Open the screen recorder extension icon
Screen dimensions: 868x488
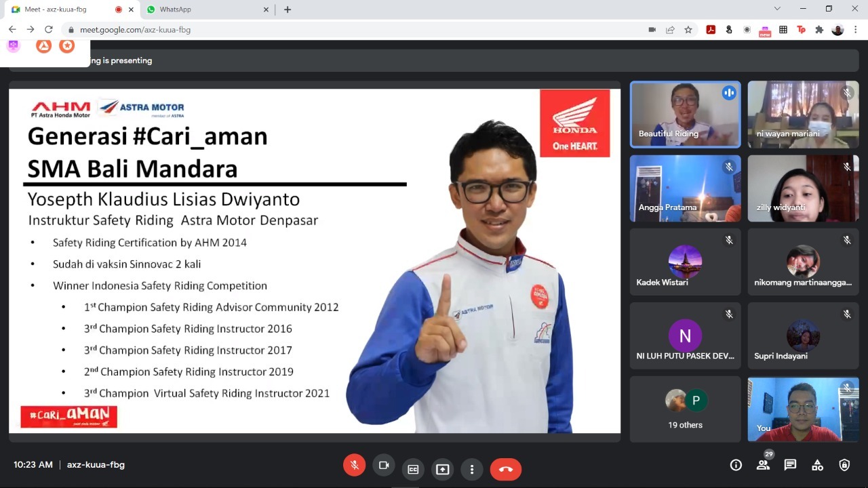(747, 30)
